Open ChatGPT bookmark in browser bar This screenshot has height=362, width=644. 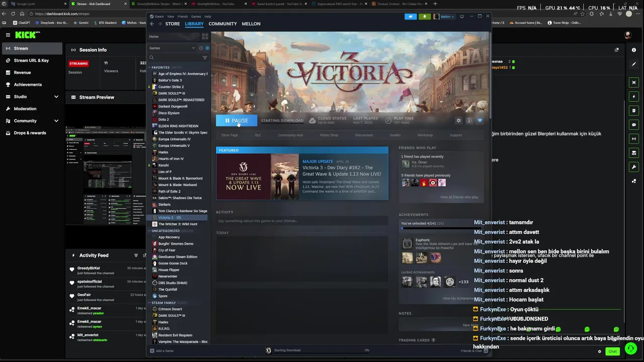[22, 23]
